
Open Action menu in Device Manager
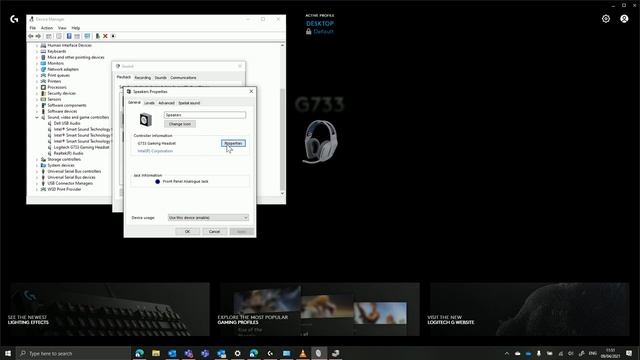click(47, 28)
